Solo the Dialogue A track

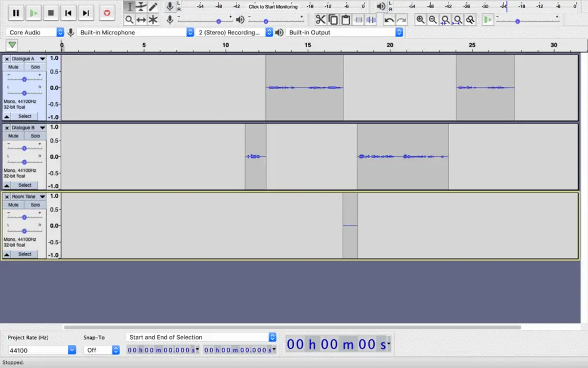click(x=35, y=67)
